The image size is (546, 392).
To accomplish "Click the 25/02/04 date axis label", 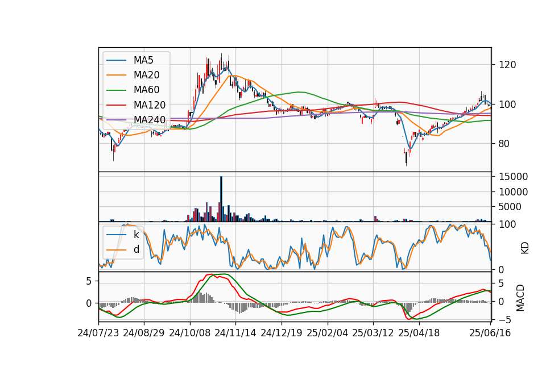I will (328, 333).
